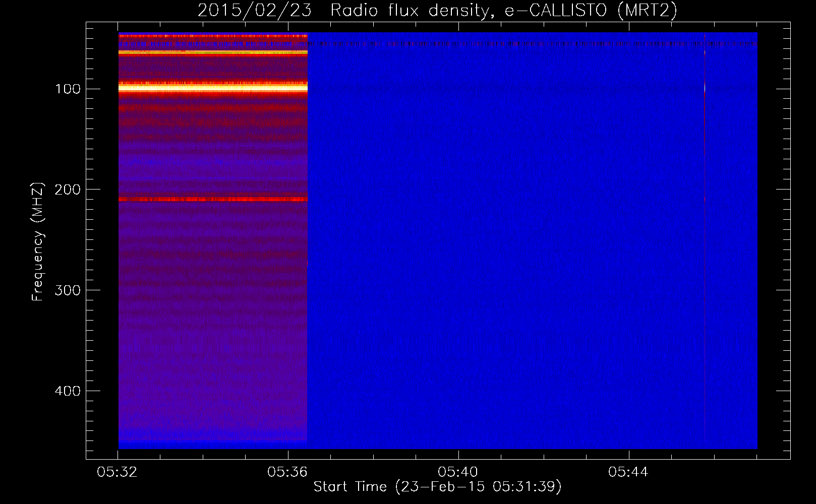Click the 200 frequency tick label
This screenshot has width=816, height=504.
[68, 190]
